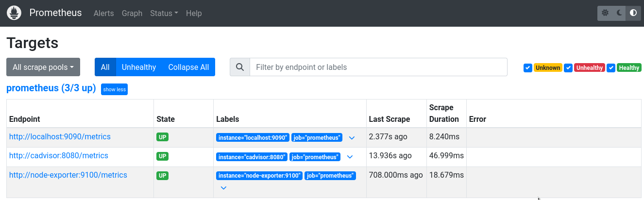644x200 pixels.
Task: Switch to the dark theme moon icon
Action: (619, 13)
